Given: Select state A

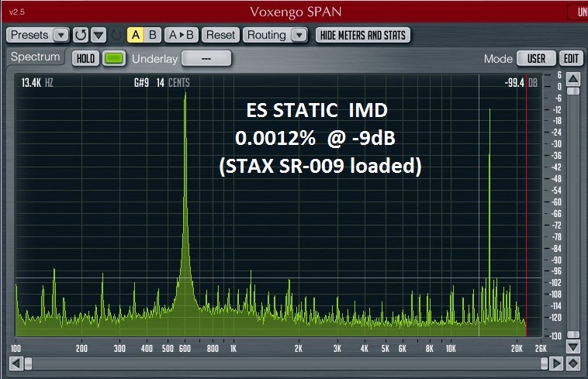Looking at the screenshot, I should (136, 35).
